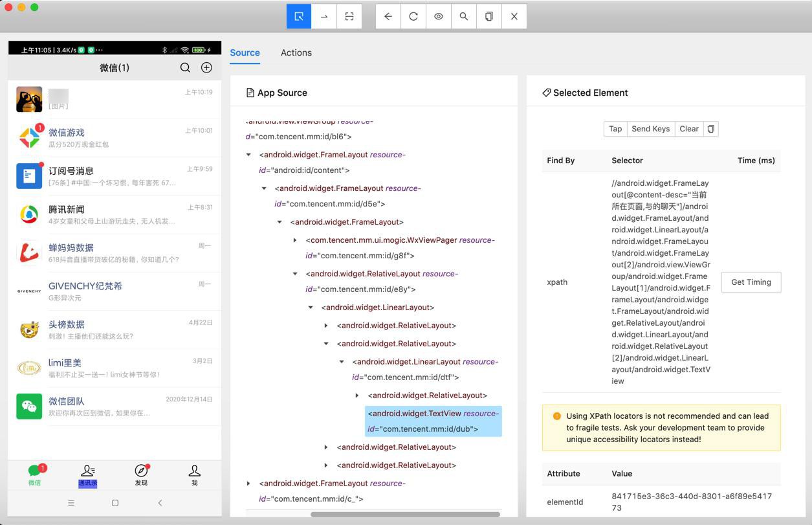The height and width of the screenshot is (525, 812).
Task: Tap the 发现 discover bottom tab
Action: (141, 475)
